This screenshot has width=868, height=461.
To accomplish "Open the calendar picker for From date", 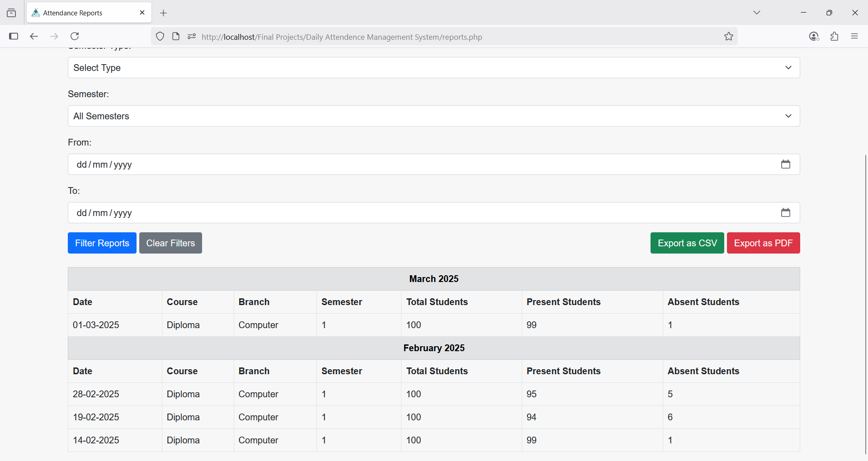I will coord(785,164).
